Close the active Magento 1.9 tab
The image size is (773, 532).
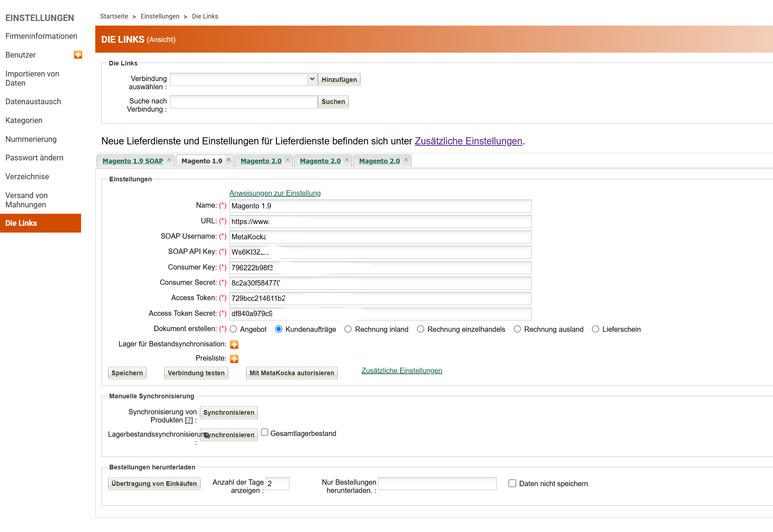point(229,160)
